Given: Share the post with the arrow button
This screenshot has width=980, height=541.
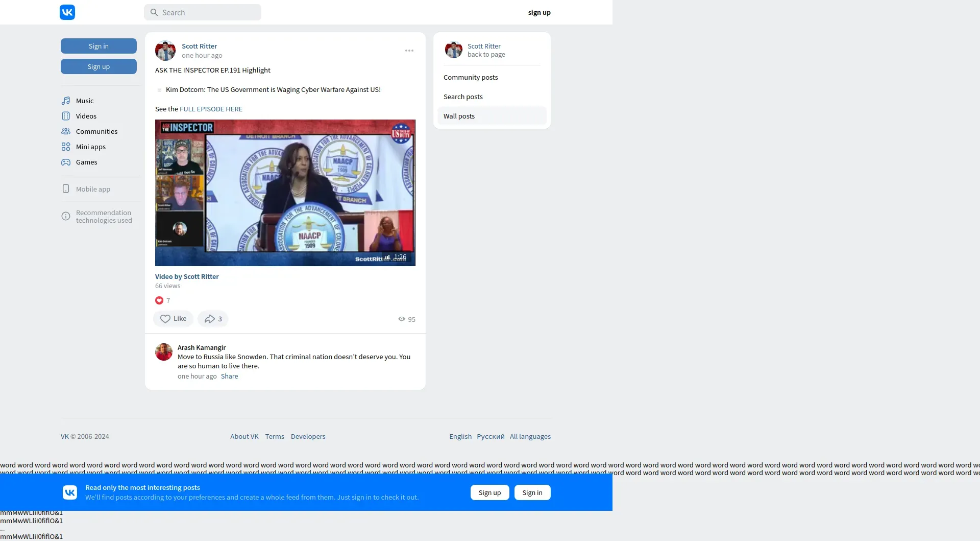Looking at the screenshot, I should coord(213,319).
